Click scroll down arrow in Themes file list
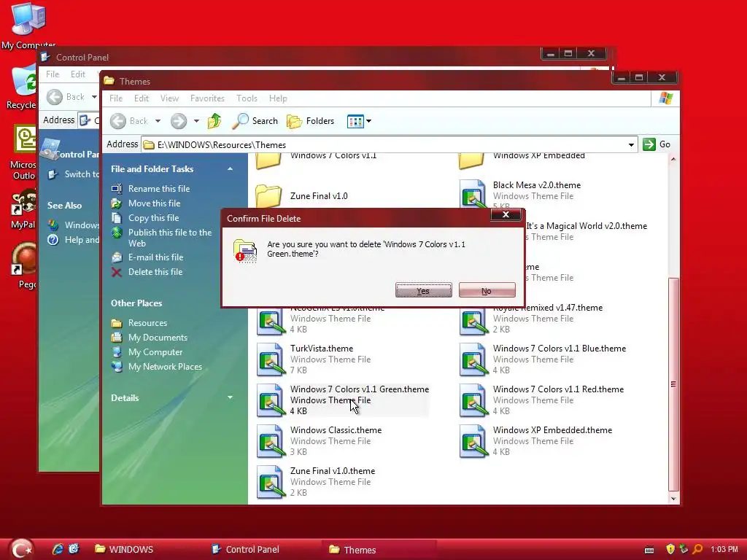 click(673, 499)
